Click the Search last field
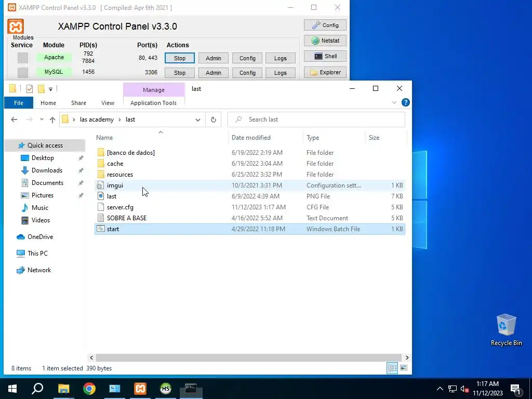 coord(316,119)
